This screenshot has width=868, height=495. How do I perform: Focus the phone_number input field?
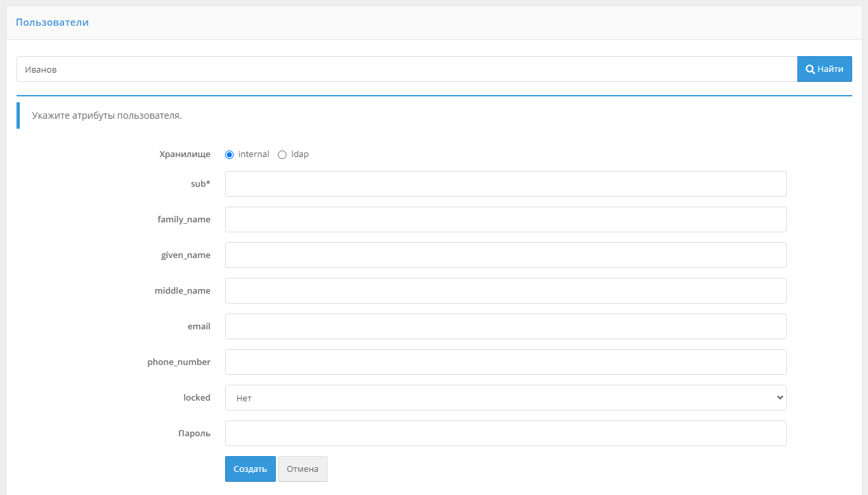[505, 362]
